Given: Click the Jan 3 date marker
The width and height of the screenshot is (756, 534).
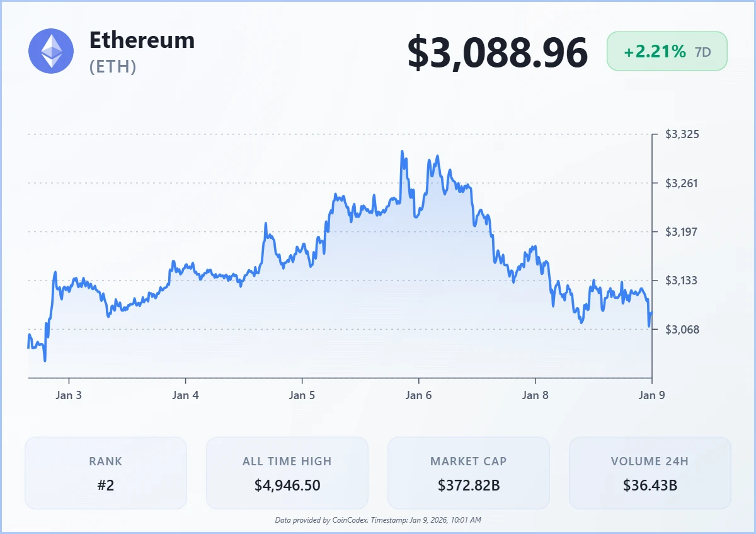Looking at the screenshot, I should coord(69,395).
